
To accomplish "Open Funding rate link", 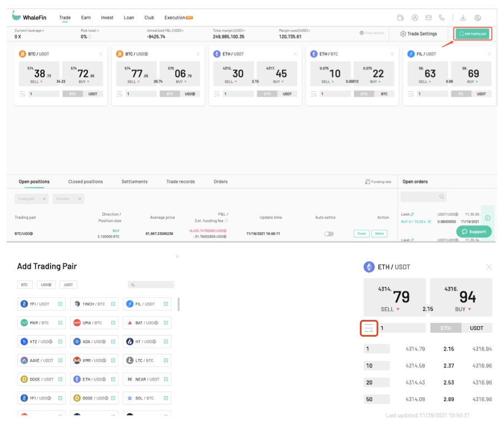I will [x=378, y=181].
